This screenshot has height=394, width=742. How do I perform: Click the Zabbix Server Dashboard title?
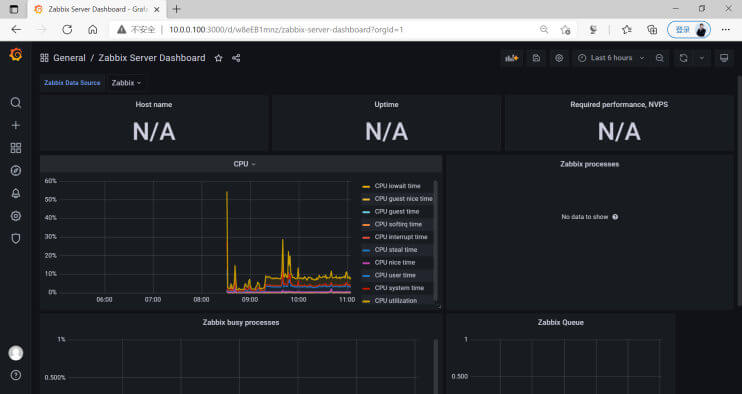tap(152, 58)
